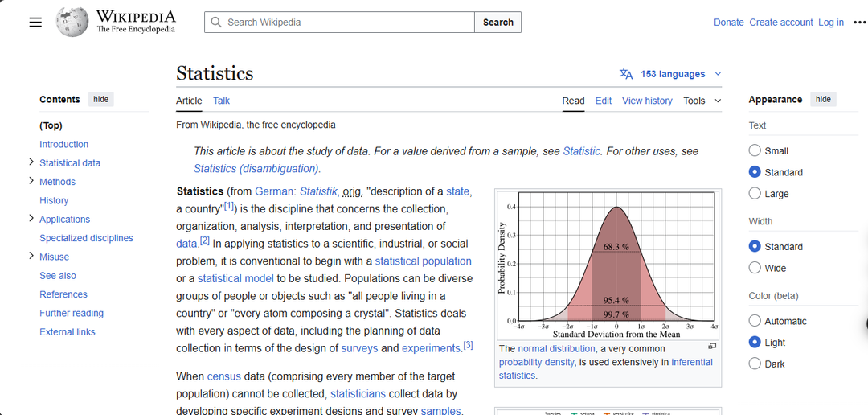Expand the Statistical data section
This screenshot has height=415, width=868.
click(31, 162)
